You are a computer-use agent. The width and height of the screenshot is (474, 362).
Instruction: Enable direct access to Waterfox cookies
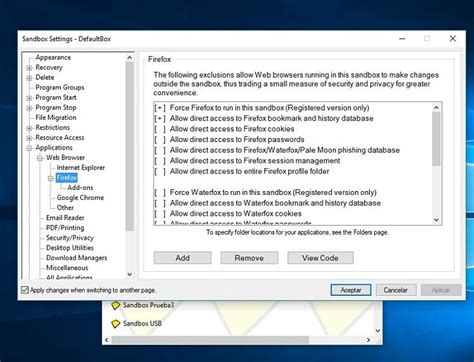160,214
